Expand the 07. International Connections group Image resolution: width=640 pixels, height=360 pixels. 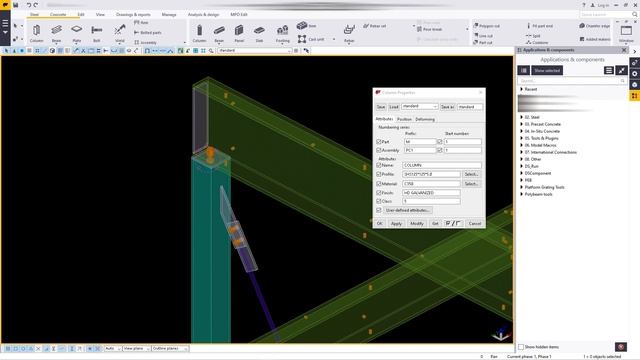pyautogui.click(x=521, y=152)
